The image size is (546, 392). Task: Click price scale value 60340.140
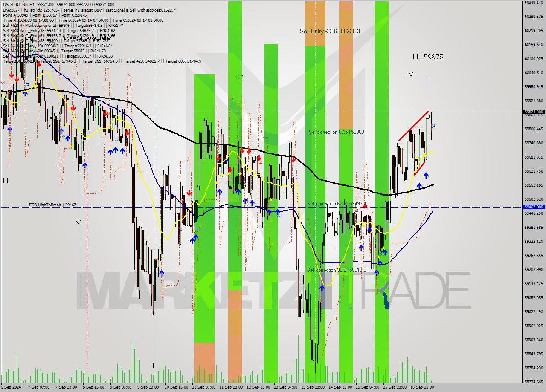(534, 2)
